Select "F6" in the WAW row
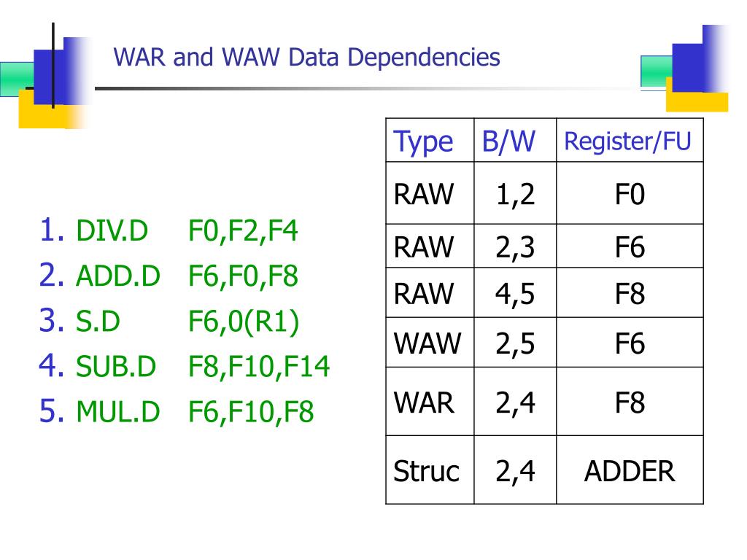Image resolution: width=747 pixels, height=560 pixels. [x=630, y=343]
